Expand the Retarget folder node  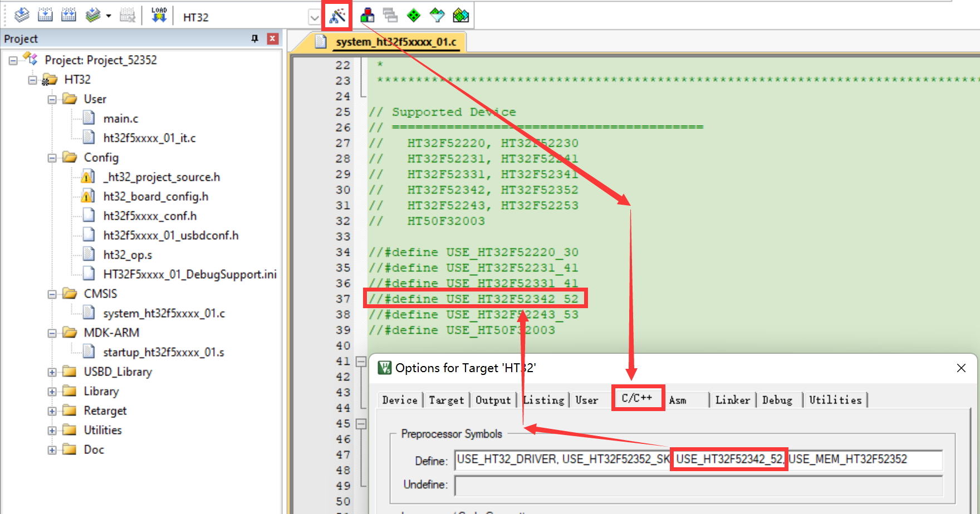[x=52, y=411]
